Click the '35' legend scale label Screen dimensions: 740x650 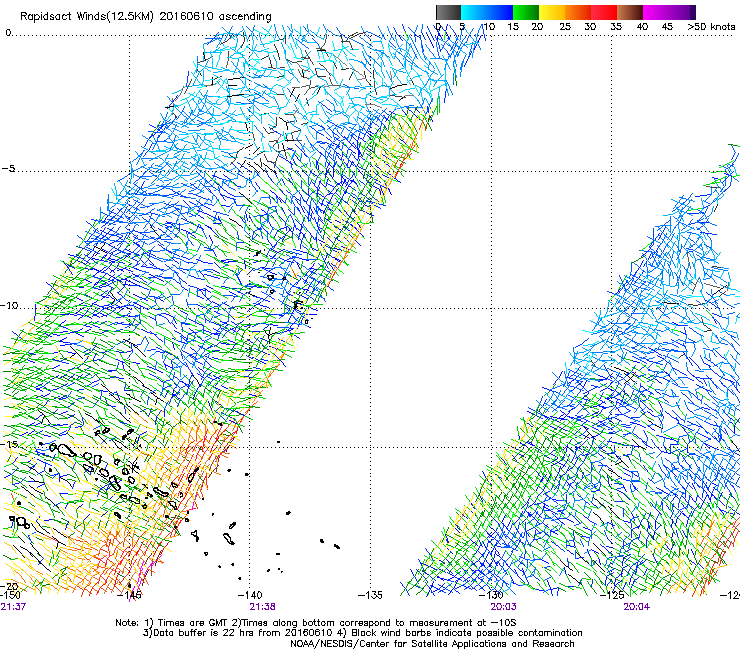pyautogui.click(x=616, y=27)
